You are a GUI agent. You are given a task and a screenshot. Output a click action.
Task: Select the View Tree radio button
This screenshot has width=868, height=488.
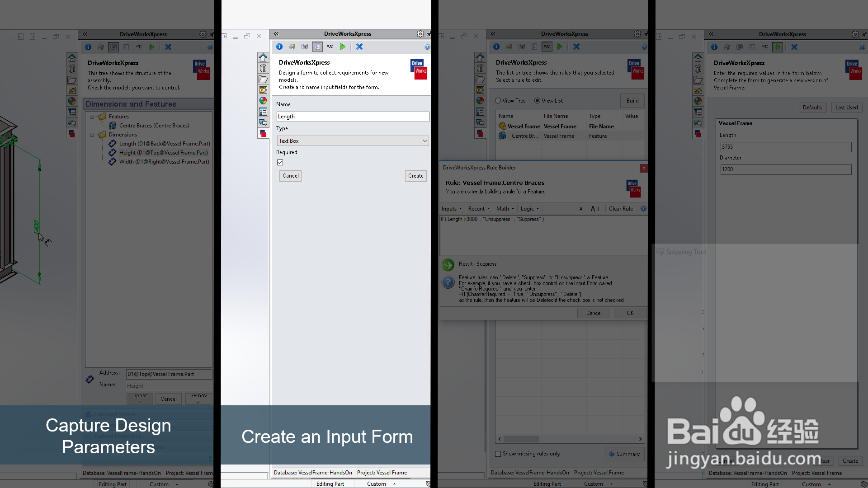498,101
